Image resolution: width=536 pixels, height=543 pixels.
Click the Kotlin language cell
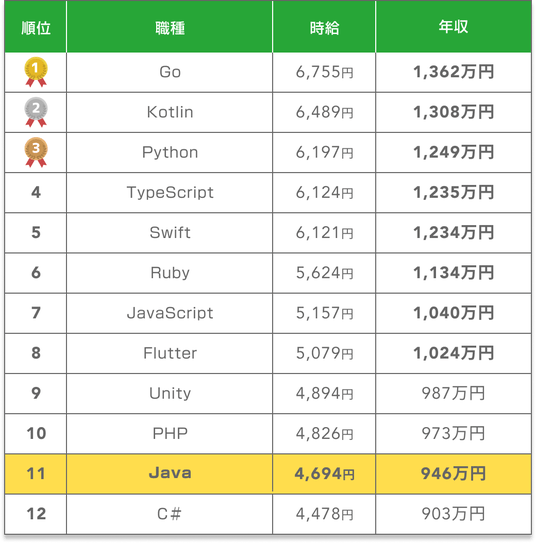point(170,112)
